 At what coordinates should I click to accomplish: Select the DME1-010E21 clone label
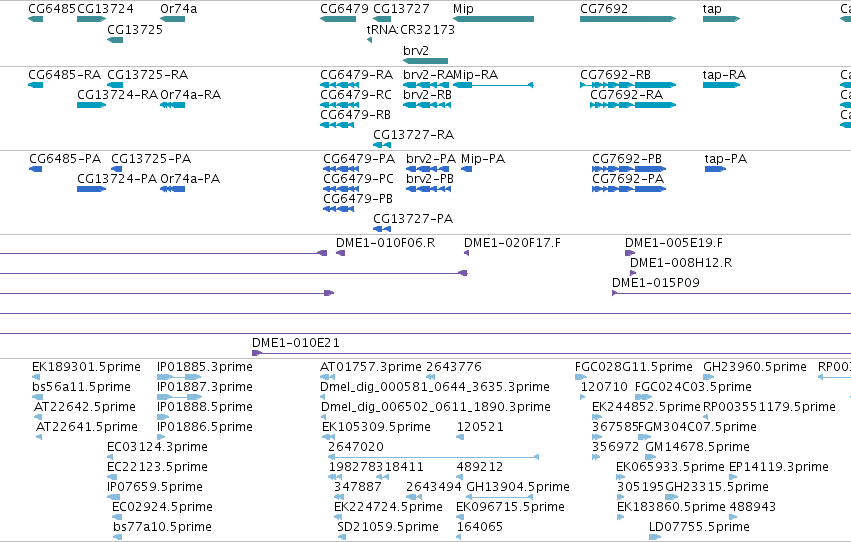(x=296, y=343)
